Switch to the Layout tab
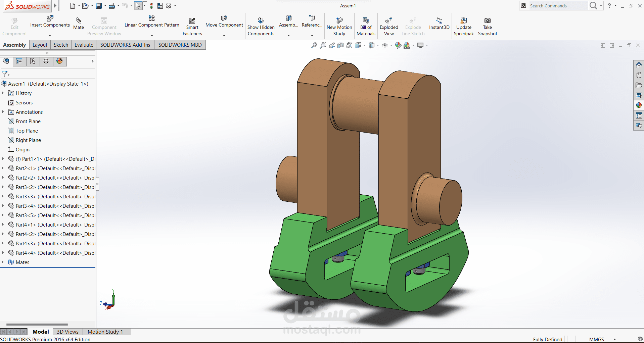The width and height of the screenshot is (644, 343). [40, 45]
